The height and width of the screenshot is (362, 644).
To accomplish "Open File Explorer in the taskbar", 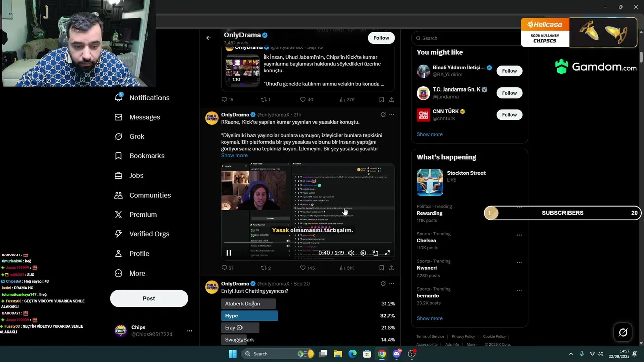I will [338, 354].
